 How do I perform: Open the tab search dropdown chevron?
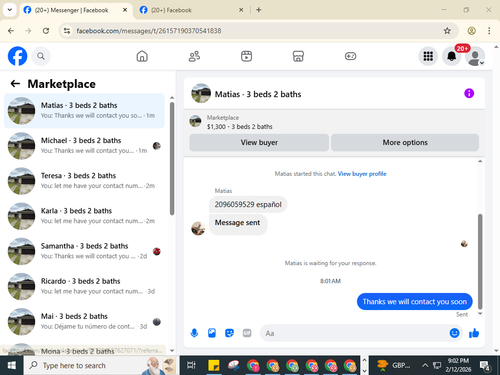tap(10, 10)
